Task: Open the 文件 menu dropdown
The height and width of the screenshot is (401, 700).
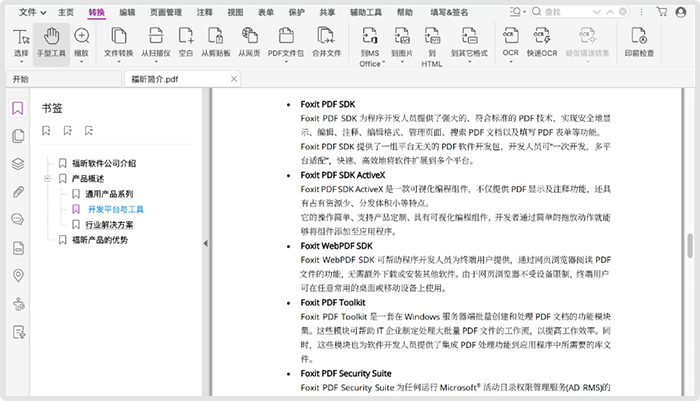Action: pos(32,13)
